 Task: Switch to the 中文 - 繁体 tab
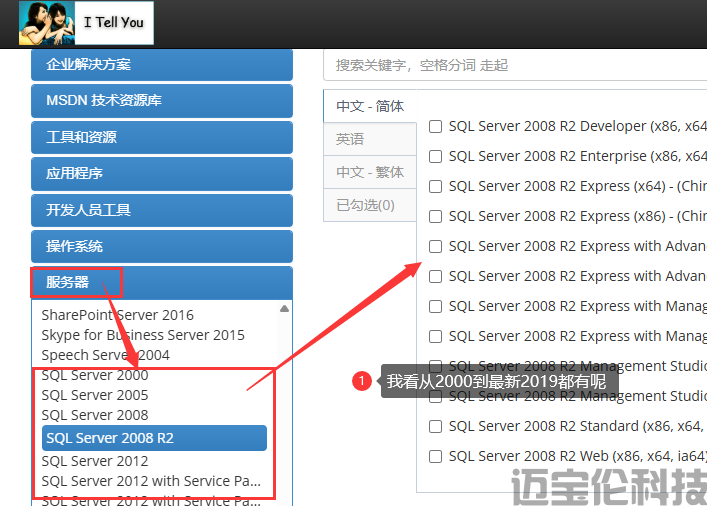[x=370, y=172]
